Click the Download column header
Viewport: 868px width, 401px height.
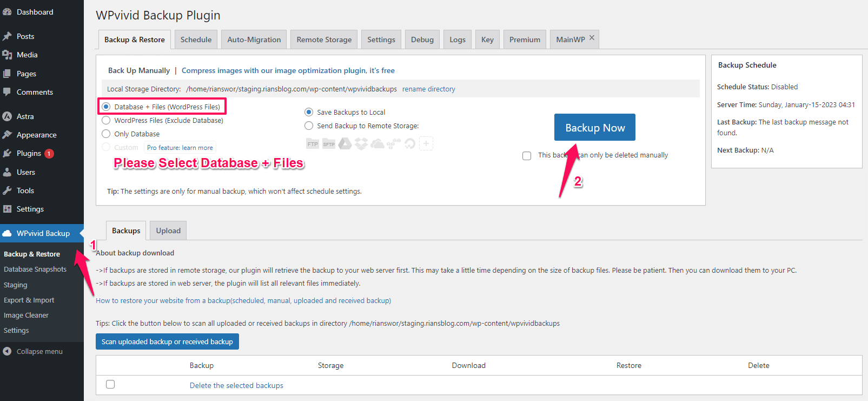coord(469,365)
